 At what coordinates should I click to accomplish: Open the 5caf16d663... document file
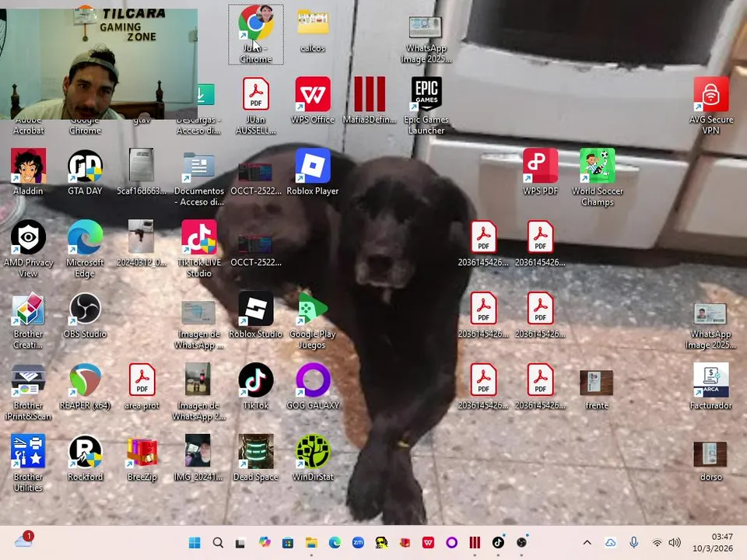(x=142, y=171)
